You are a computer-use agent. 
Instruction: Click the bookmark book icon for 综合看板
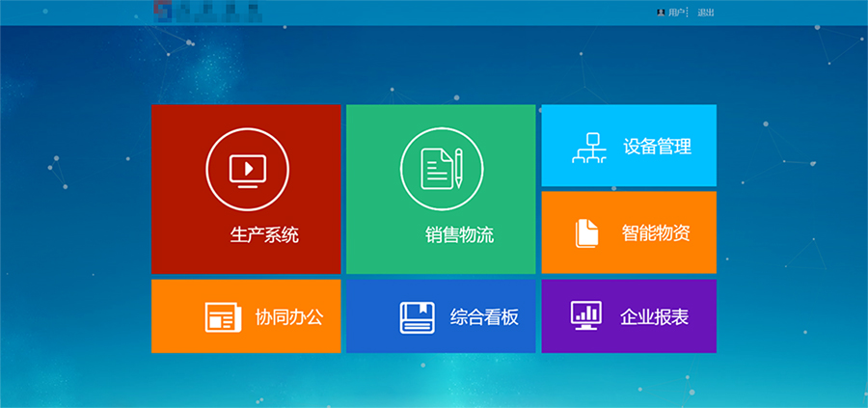(418, 317)
